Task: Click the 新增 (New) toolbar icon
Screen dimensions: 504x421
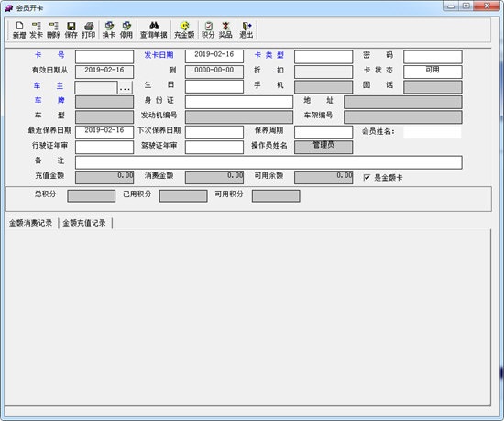Action: [19, 30]
